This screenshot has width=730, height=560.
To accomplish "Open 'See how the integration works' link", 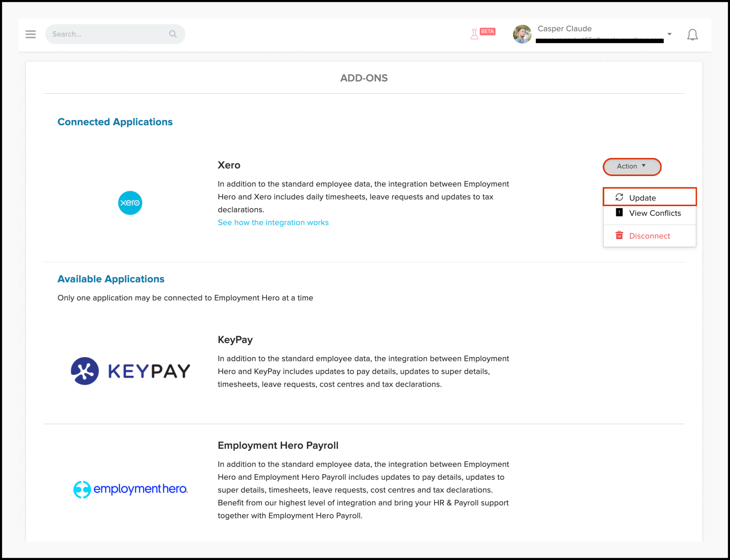I will click(273, 222).
